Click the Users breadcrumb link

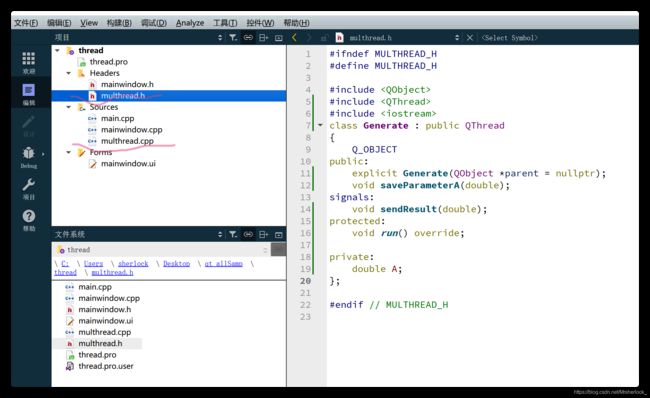[93, 264]
